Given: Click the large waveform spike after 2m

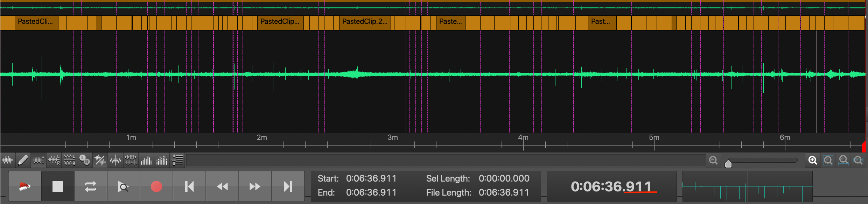Looking at the screenshot, I should point(273,76).
